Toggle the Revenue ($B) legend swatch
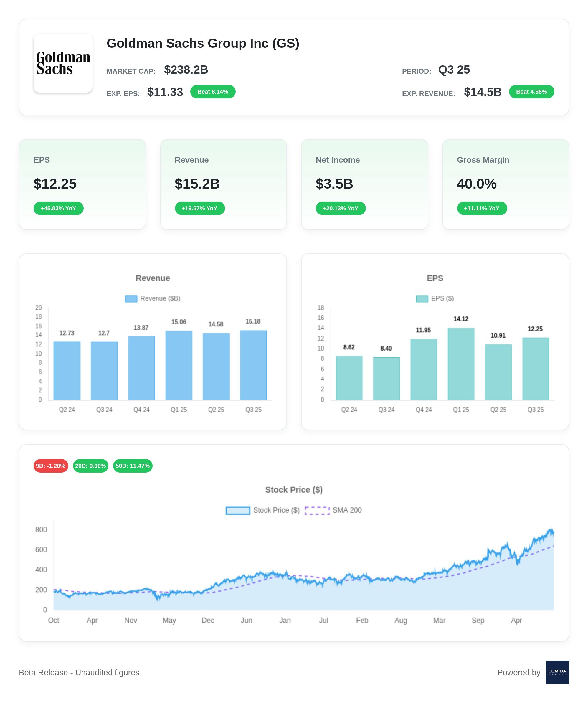Viewport: 588px width, 703px height. 131,298
